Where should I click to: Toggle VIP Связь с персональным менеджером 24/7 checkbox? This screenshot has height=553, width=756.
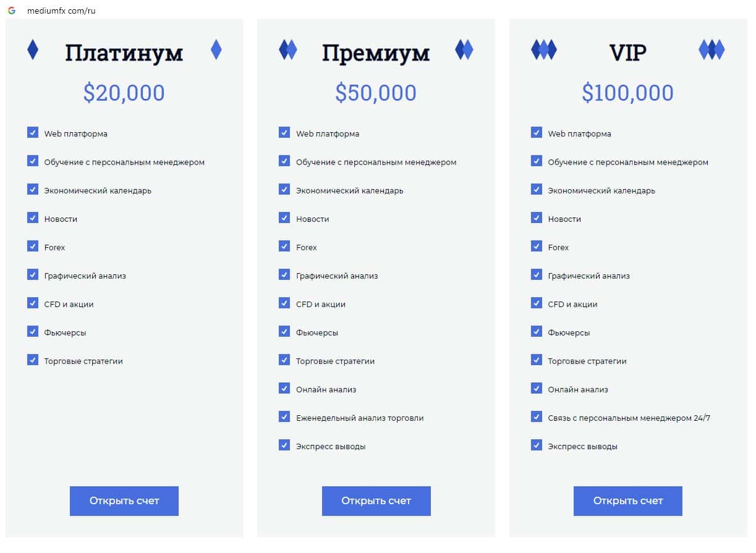point(537,417)
